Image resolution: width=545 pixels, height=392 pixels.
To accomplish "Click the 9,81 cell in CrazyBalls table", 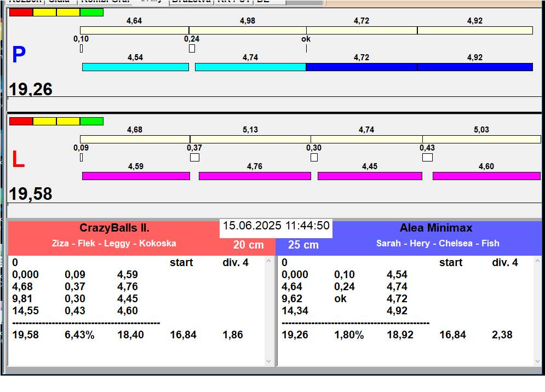I will [22, 298].
